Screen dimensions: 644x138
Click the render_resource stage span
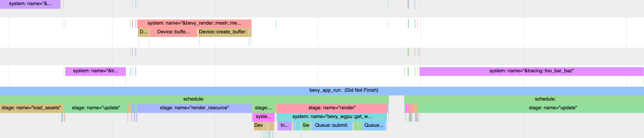[x=194, y=108]
